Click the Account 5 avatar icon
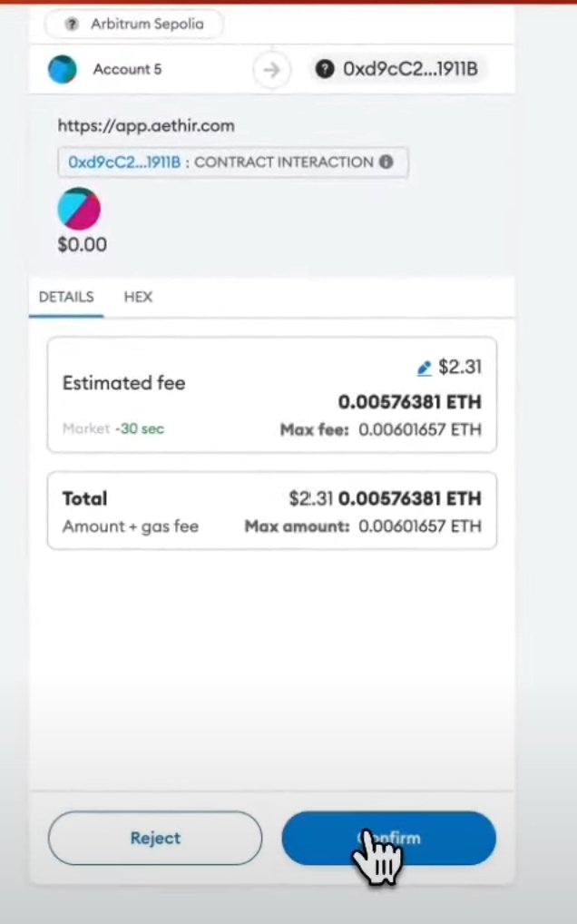 [x=63, y=69]
